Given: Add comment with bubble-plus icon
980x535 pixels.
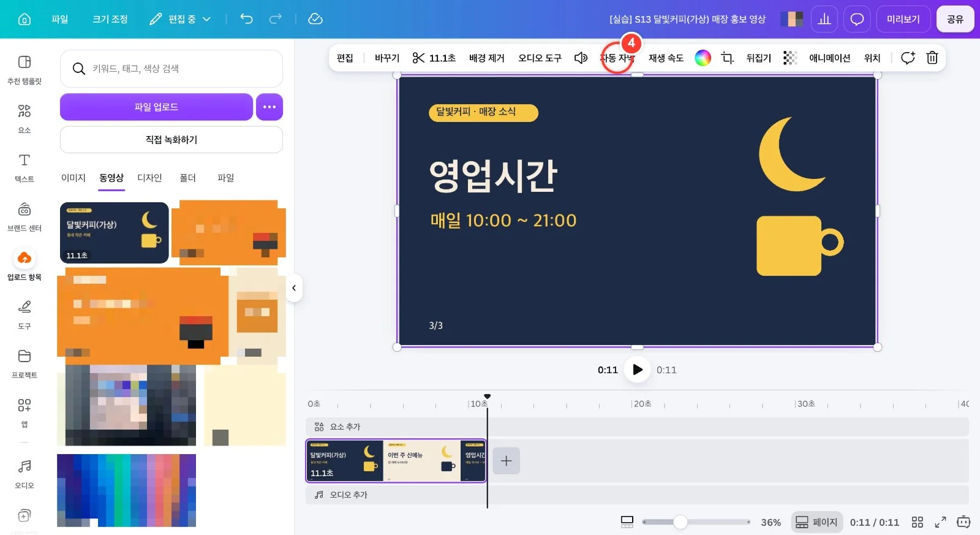Looking at the screenshot, I should tap(908, 58).
